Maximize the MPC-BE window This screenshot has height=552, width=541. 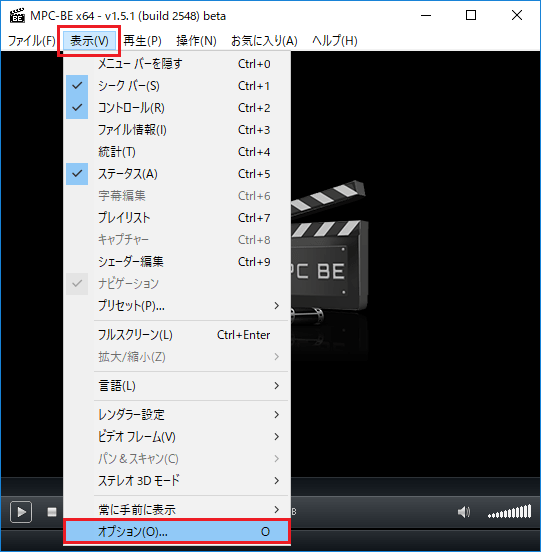pos(471,15)
